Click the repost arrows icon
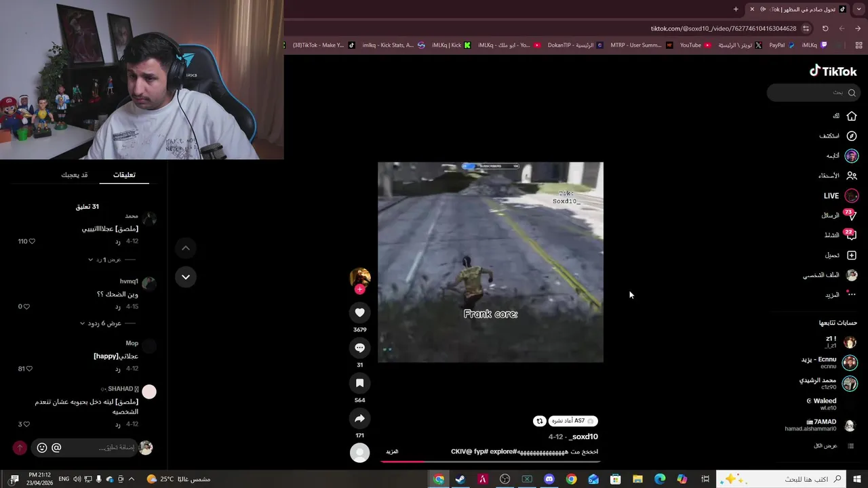Viewport: 868px width, 488px height. click(540, 421)
